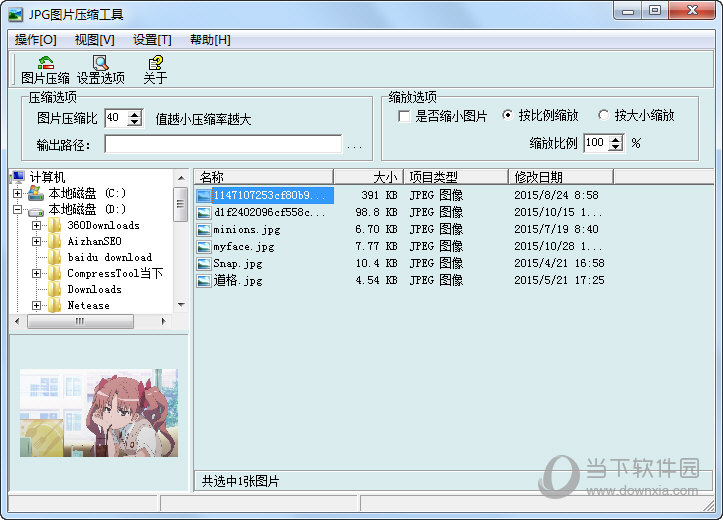Click the ... browse button for output path
Image resolution: width=723 pixels, height=520 pixels.
click(x=354, y=146)
